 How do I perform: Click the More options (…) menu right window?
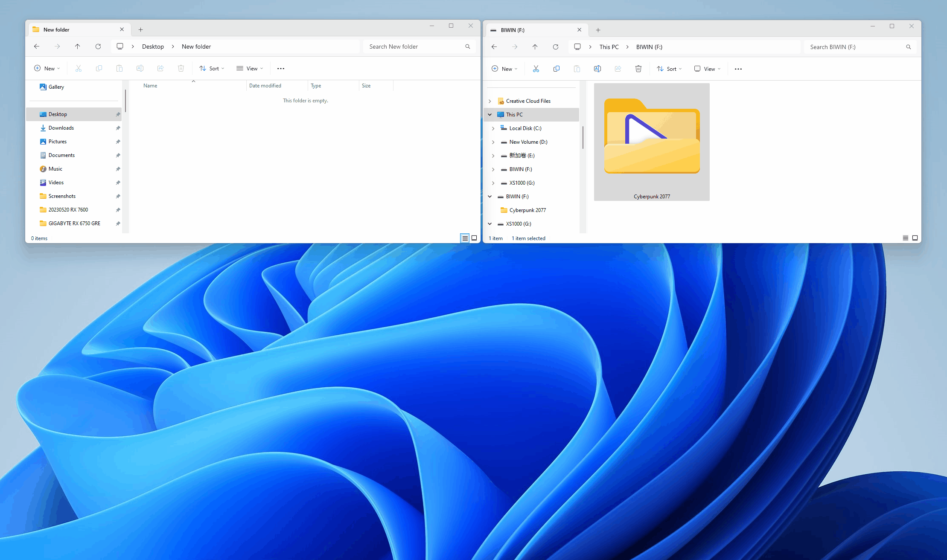pyautogui.click(x=738, y=69)
